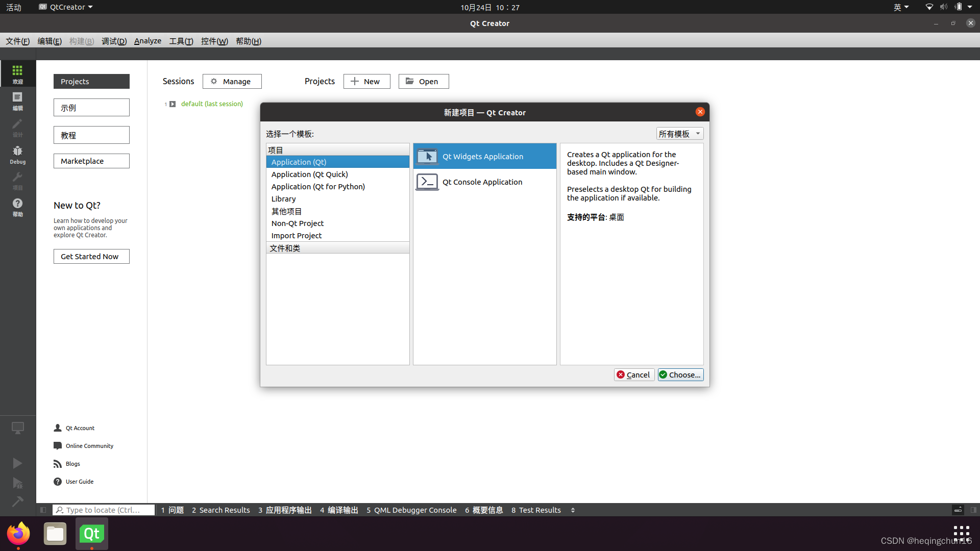Close the New Project dialog
Screen dimensions: 980x551
click(700, 112)
